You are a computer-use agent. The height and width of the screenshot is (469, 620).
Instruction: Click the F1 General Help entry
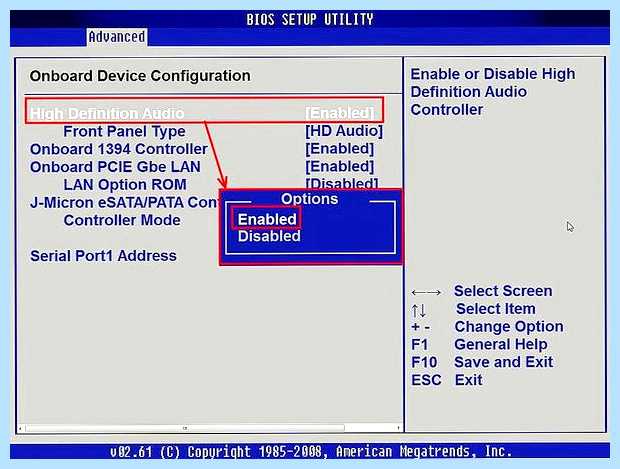[479, 344]
